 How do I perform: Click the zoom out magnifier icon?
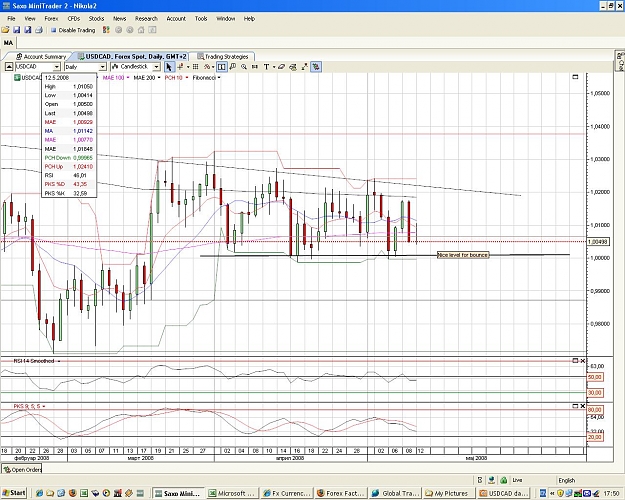tap(244, 67)
